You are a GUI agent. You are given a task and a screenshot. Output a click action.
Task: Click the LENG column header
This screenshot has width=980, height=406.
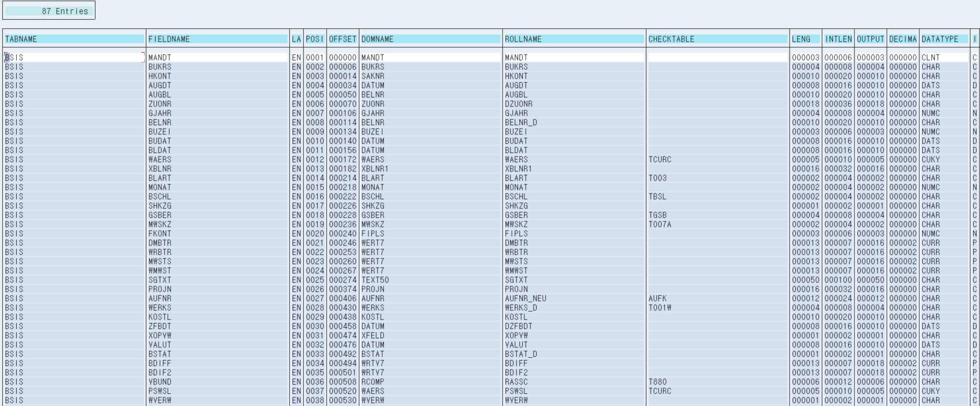(x=806, y=39)
